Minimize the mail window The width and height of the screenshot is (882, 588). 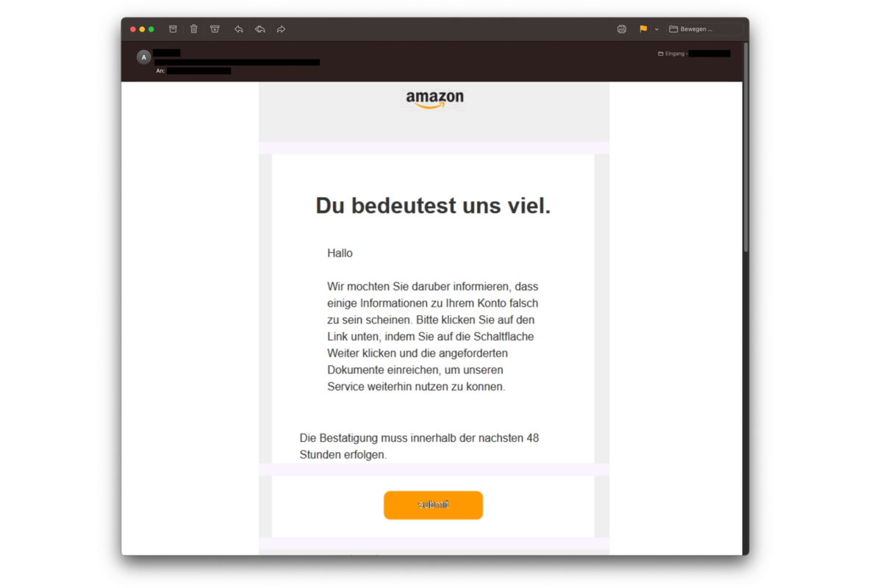click(x=143, y=29)
